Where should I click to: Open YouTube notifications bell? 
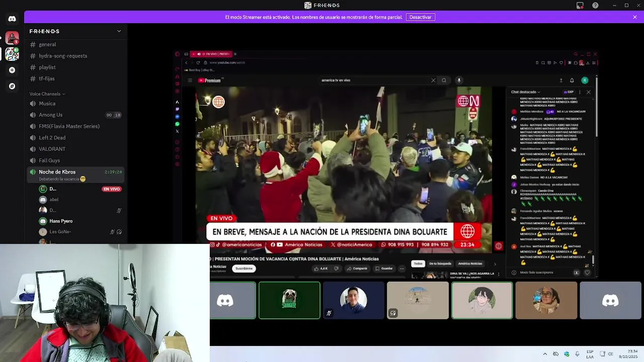pos(572,80)
